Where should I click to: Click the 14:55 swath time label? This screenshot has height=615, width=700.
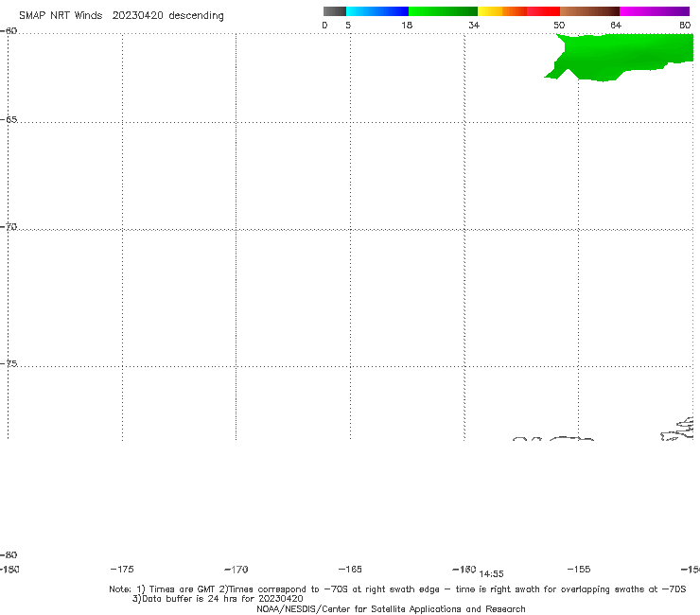pos(491,574)
